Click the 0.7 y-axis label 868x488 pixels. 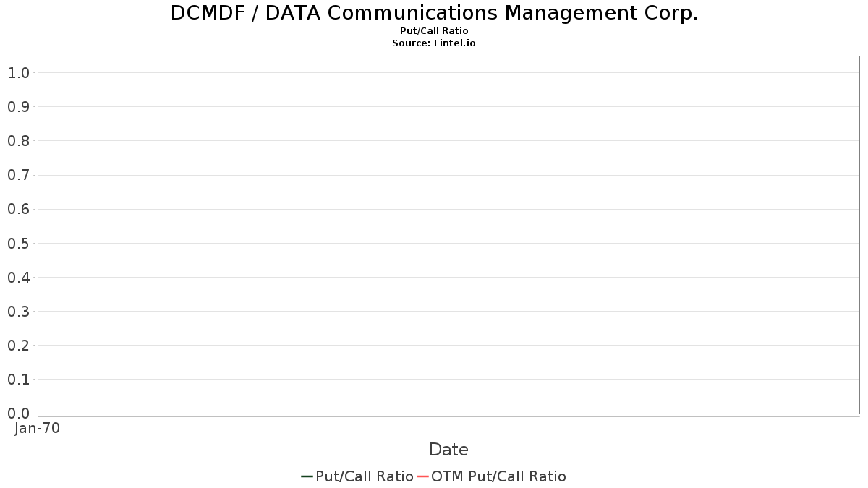18,175
